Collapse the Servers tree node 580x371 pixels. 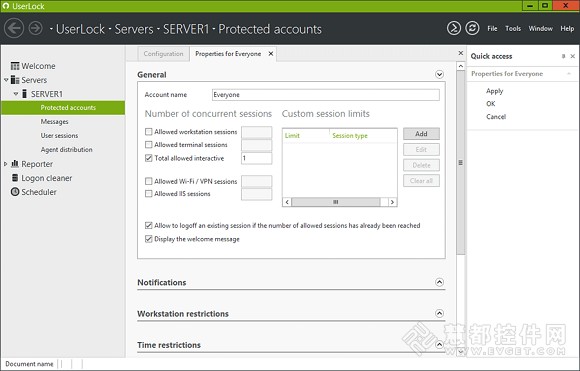6,80
